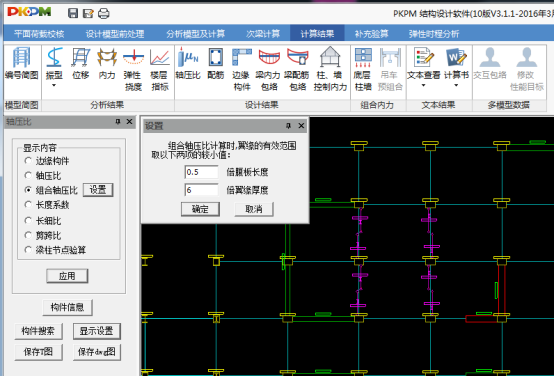
Task: Go to 弹性时程分析 tab
Action: coord(434,34)
